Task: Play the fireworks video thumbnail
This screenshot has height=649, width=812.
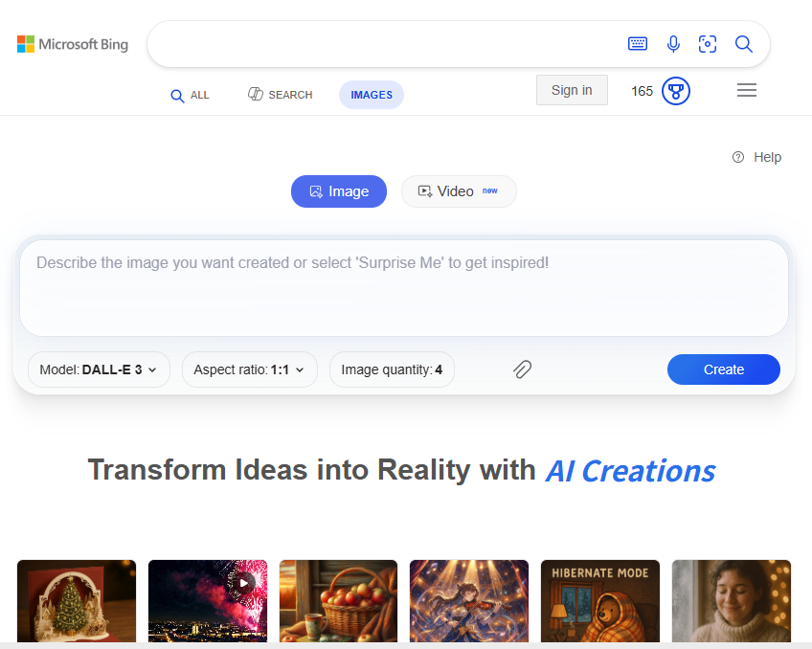Action: tap(243, 582)
